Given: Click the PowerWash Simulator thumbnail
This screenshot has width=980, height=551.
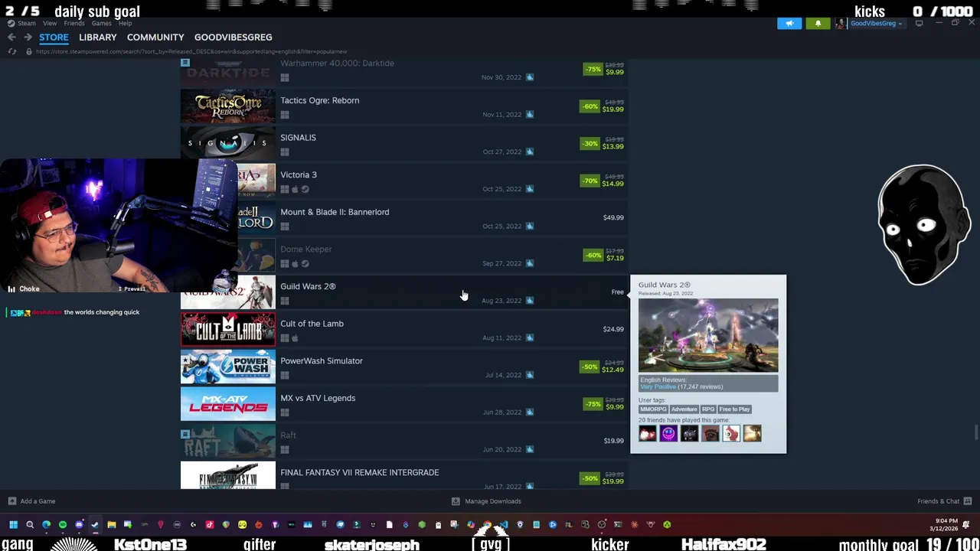Looking at the screenshot, I should coord(227,367).
